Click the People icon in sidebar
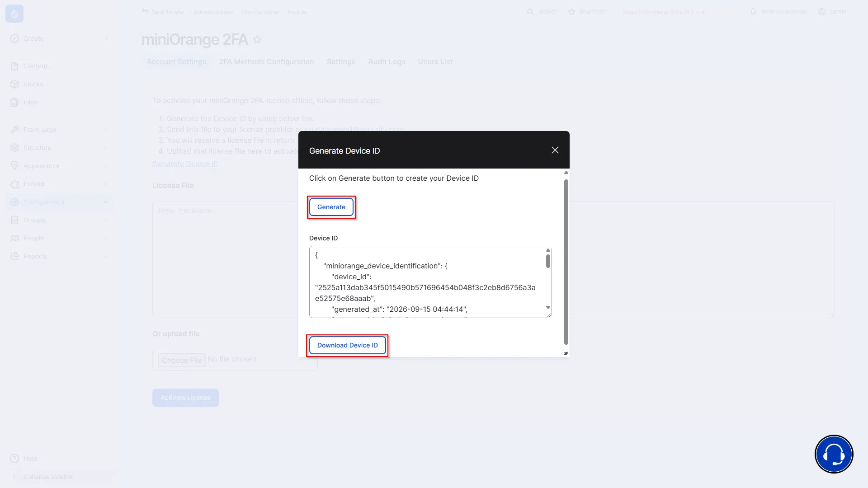The width and height of the screenshot is (868, 488). tap(14, 238)
